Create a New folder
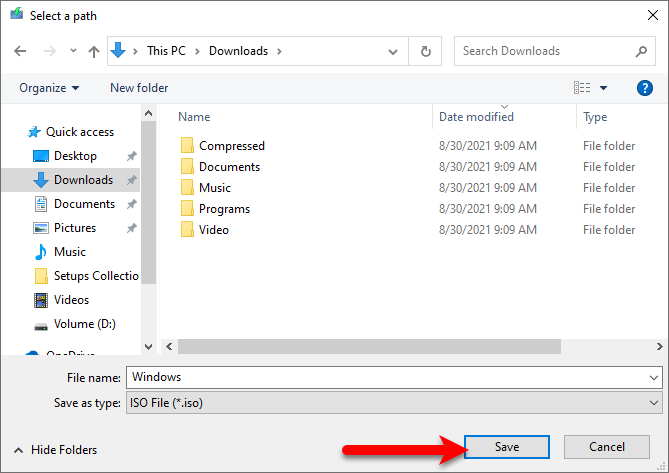The height and width of the screenshot is (473, 669). (x=139, y=88)
